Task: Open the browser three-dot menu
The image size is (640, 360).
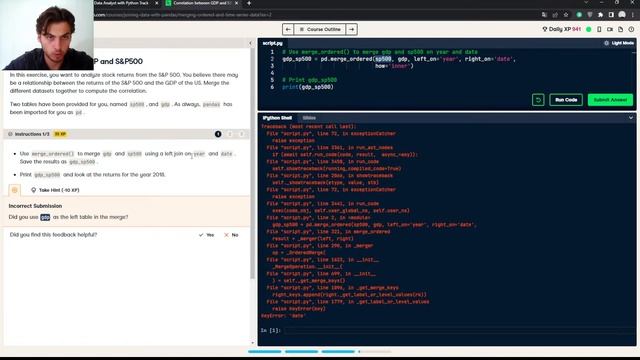Action: [633, 15]
